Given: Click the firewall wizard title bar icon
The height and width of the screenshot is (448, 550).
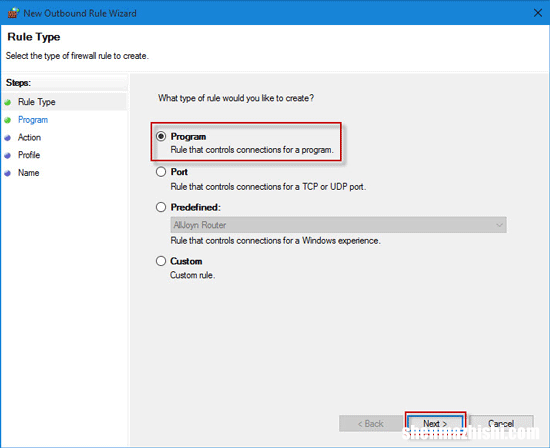Looking at the screenshot, I should (x=13, y=13).
